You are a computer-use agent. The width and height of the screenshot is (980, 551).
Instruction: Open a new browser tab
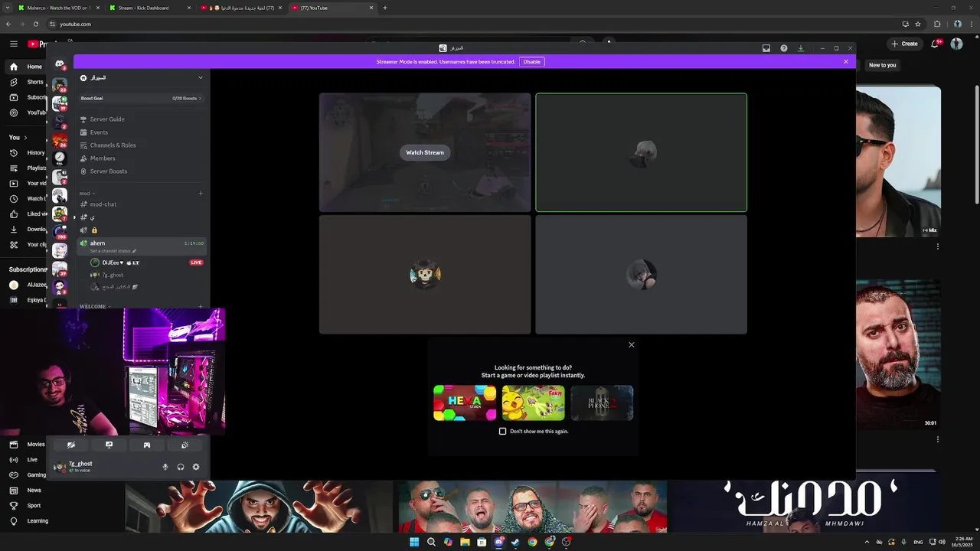coord(384,8)
